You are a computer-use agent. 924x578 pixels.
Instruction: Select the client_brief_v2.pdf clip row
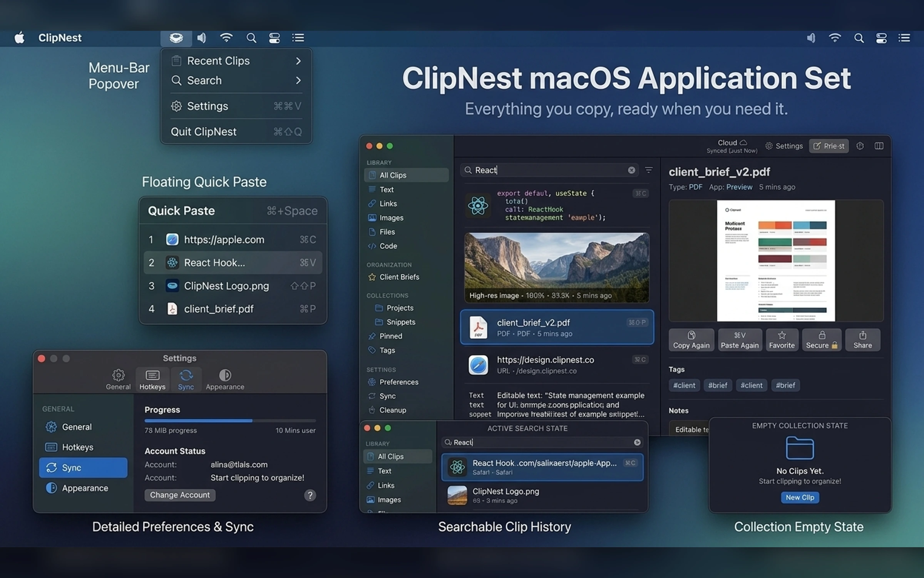pyautogui.click(x=557, y=327)
